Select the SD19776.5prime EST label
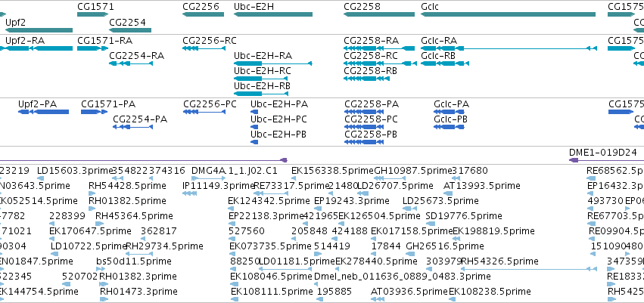This screenshot has height=303, width=644. [464, 216]
